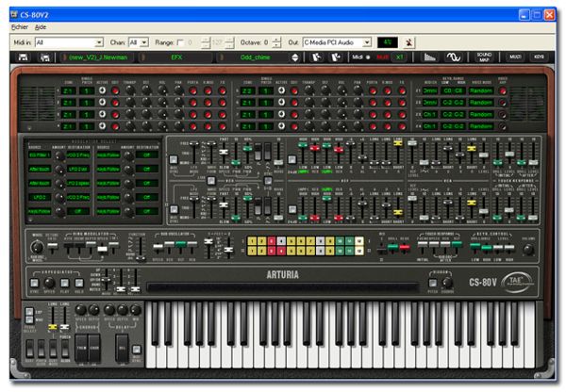
Task: Open the EFX preset type field
Action: tap(176, 57)
